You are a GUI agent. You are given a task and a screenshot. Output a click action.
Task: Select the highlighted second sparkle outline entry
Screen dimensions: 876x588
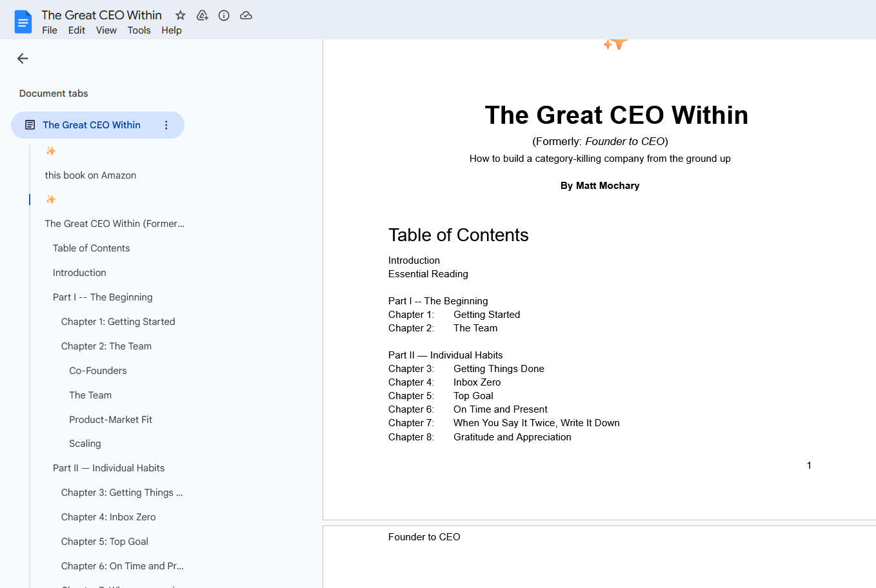coord(51,199)
